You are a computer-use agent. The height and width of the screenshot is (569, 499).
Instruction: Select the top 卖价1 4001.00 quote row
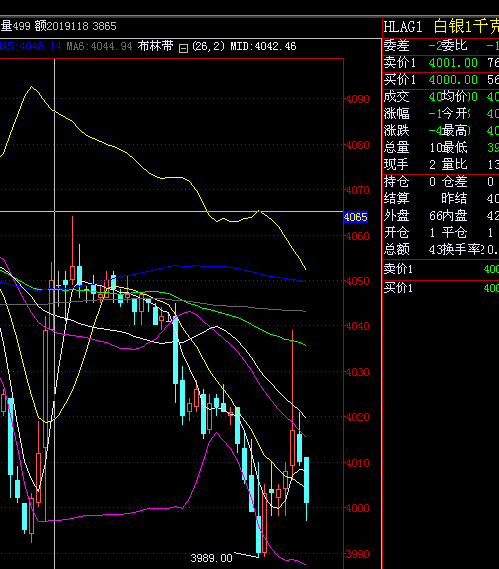click(x=441, y=63)
